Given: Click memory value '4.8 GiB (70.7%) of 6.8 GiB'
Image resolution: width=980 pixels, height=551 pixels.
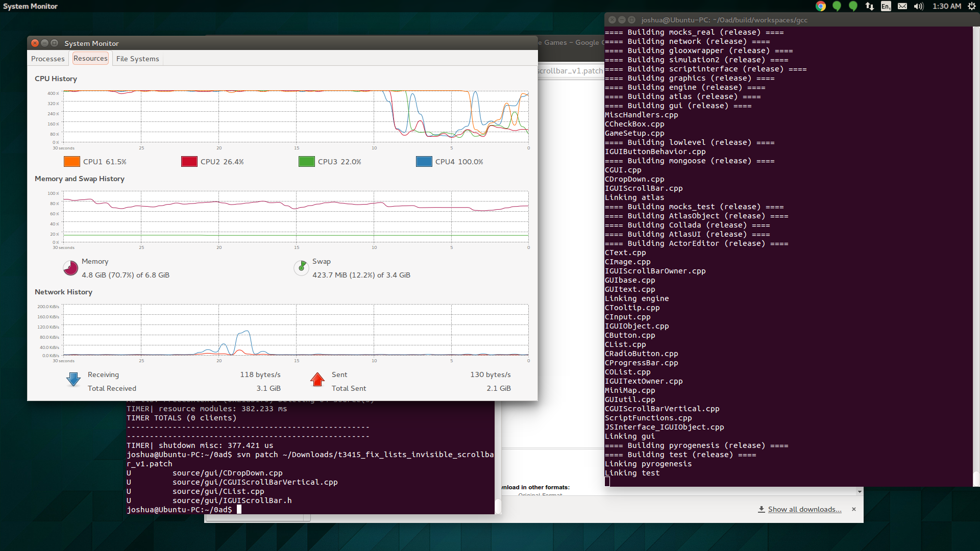Looking at the screenshot, I should pyautogui.click(x=126, y=275).
